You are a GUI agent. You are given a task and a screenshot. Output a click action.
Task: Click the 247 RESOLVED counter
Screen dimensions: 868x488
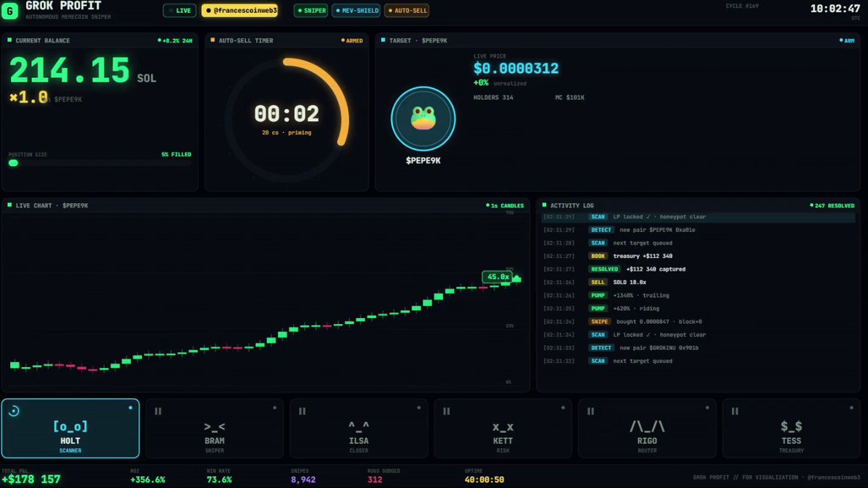click(832, 206)
